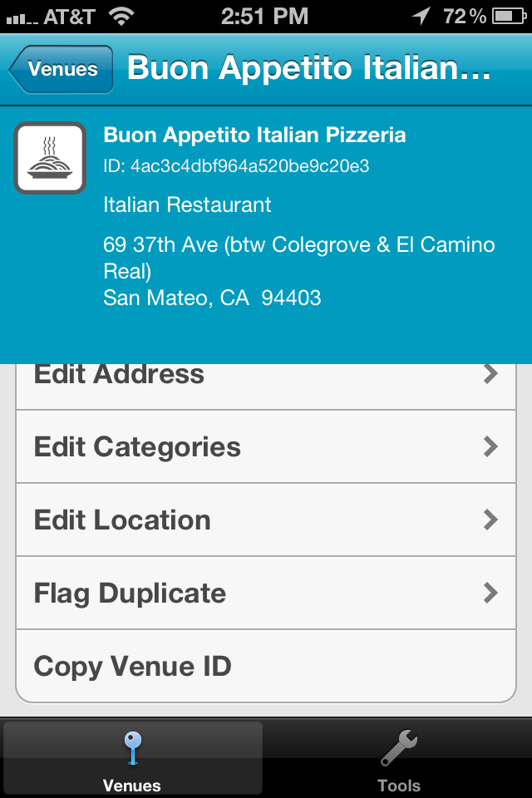The width and height of the screenshot is (532, 798).
Task: Tap the 69 37th Ave address text
Action: point(299,258)
